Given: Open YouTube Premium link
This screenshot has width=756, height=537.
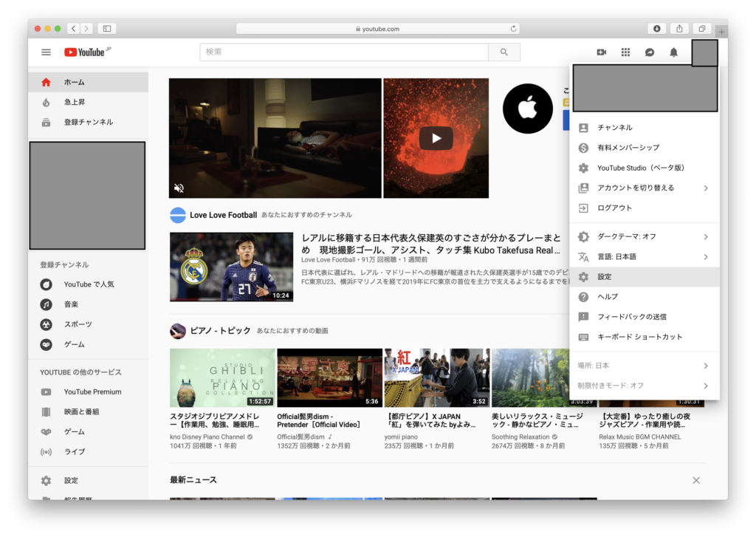Looking at the screenshot, I should pos(92,391).
